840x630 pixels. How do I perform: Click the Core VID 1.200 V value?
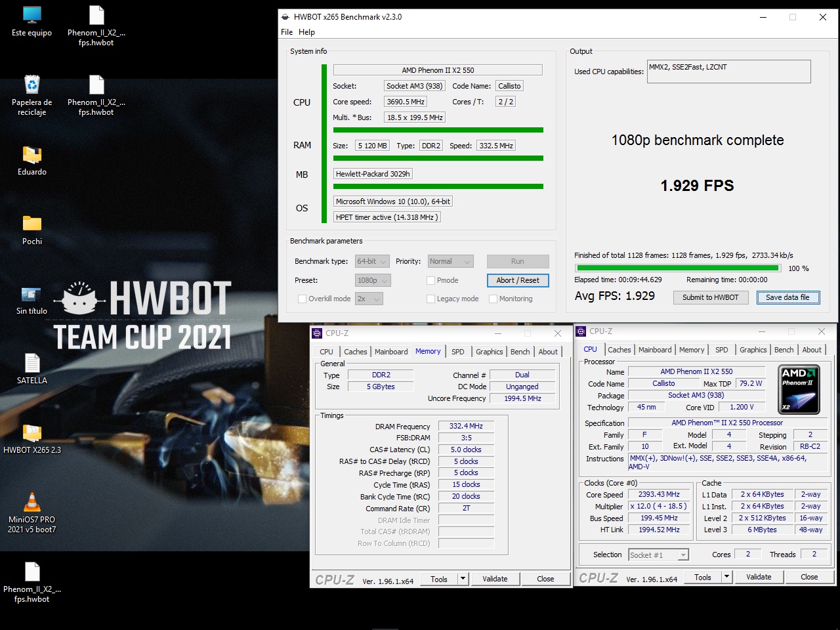742,407
